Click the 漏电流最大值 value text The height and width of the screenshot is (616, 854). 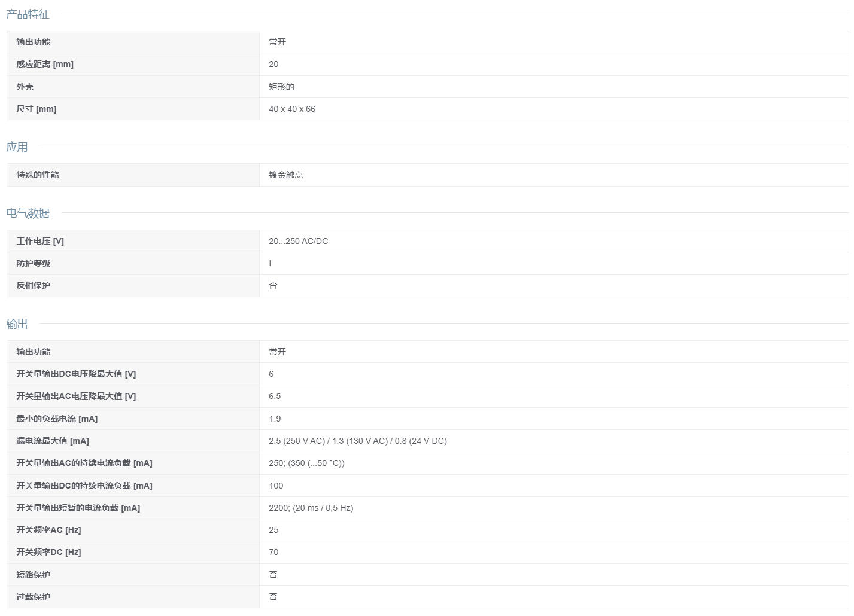358,441
